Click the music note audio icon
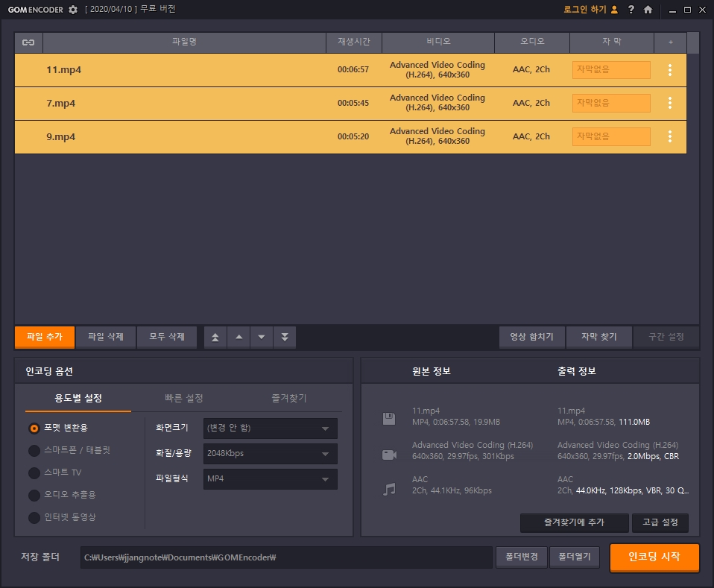714x588 pixels. coord(389,489)
